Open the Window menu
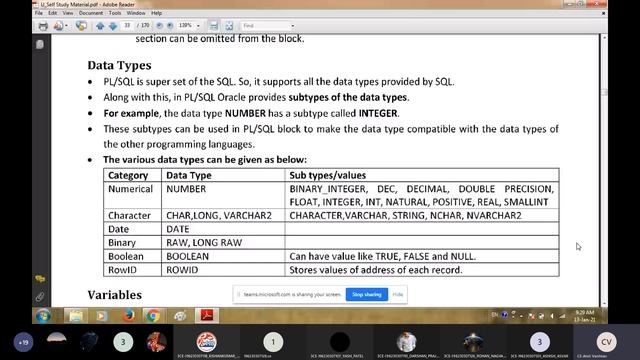The height and width of the screenshot is (360, 640). pyautogui.click(x=136, y=13)
